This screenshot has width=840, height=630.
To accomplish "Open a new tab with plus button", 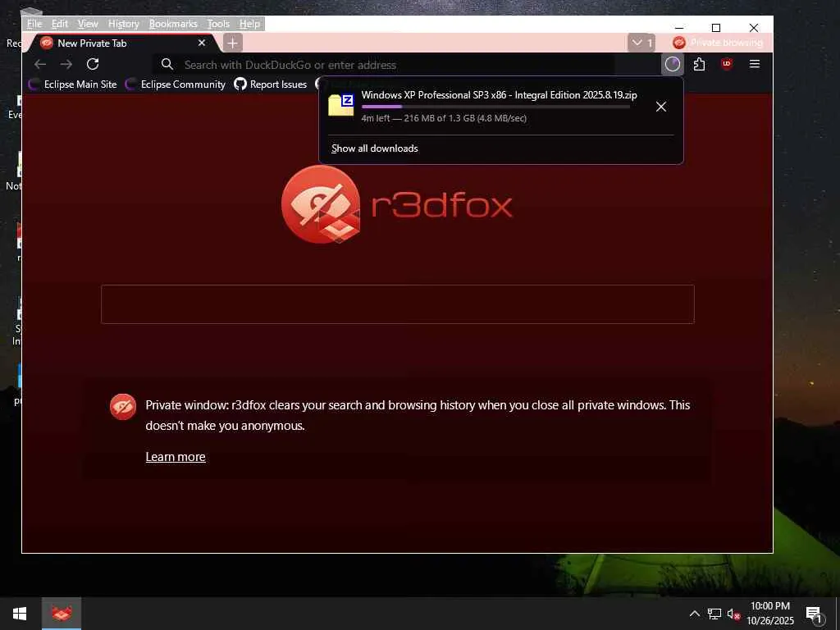I will coord(232,43).
